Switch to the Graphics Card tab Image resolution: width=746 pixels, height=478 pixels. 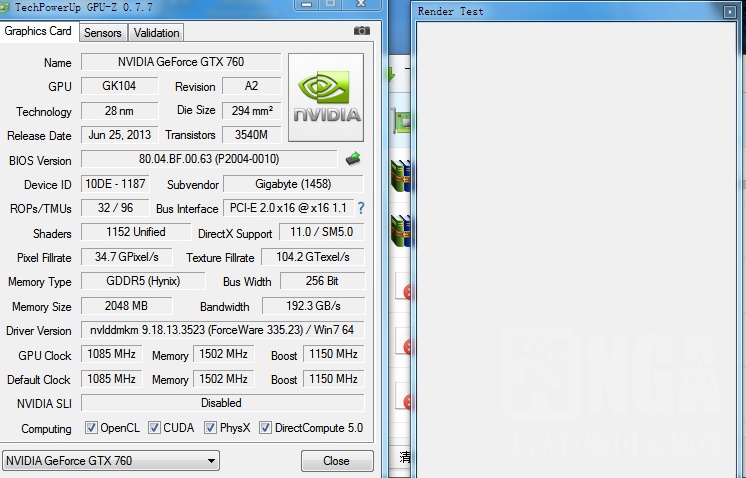tap(38, 31)
